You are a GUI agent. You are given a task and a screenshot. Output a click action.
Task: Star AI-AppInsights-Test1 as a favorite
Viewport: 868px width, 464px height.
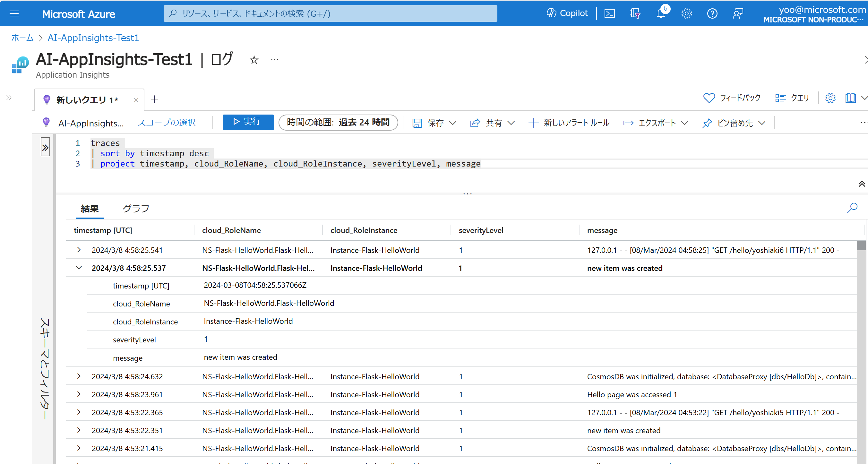click(x=254, y=60)
